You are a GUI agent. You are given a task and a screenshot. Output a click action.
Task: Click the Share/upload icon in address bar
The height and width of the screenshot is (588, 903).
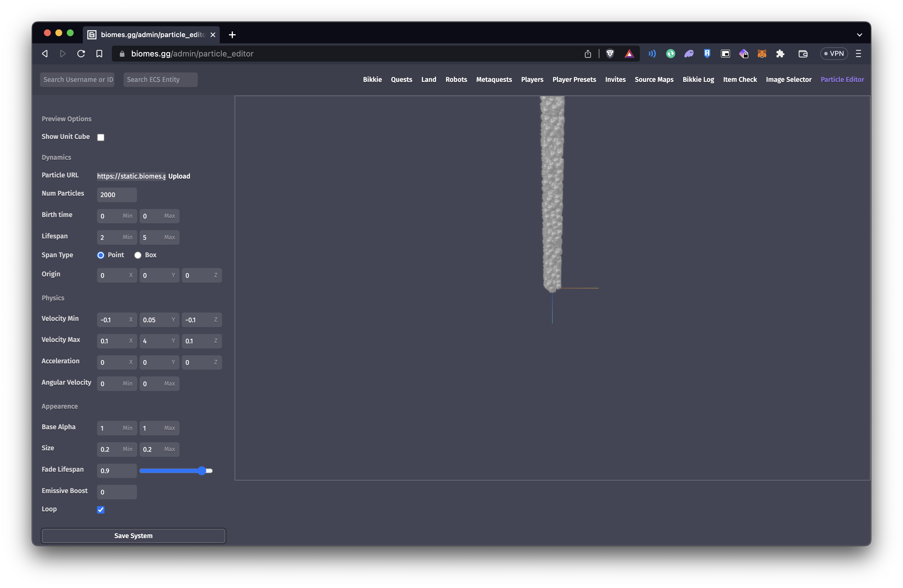click(x=588, y=53)
